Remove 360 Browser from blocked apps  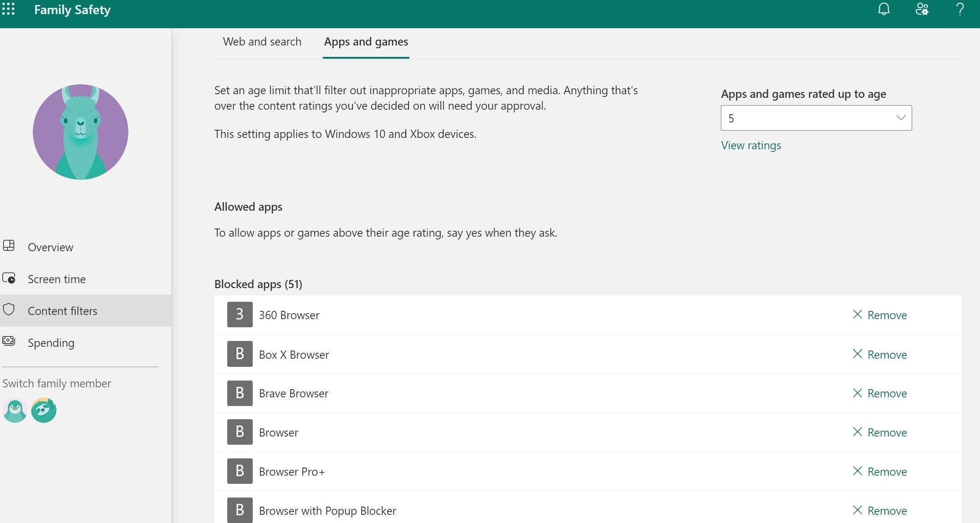click(880, 315)
